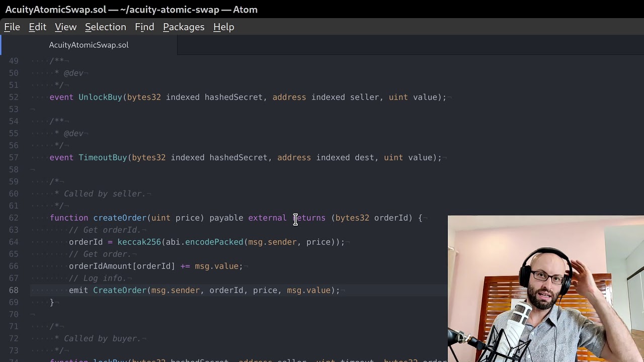The image size is (644, 362).
Task: Click 'seller' parameter in UnlockBuy event
Action: (364, 97)
